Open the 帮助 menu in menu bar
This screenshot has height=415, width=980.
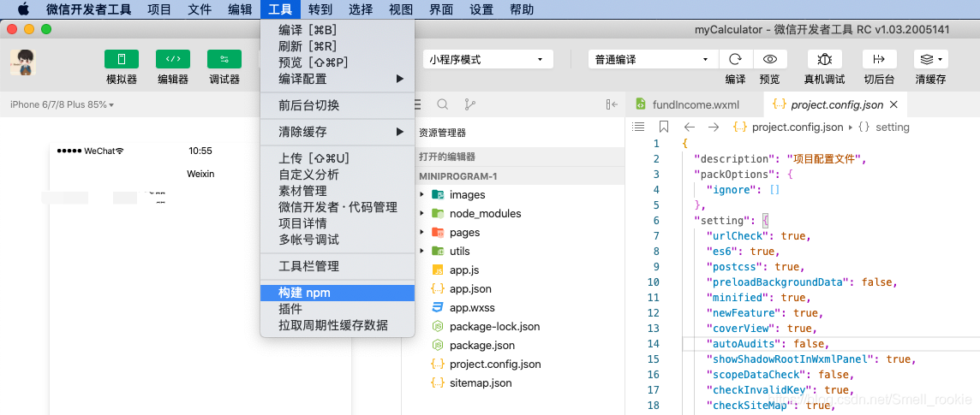click(x=521, y=9)
